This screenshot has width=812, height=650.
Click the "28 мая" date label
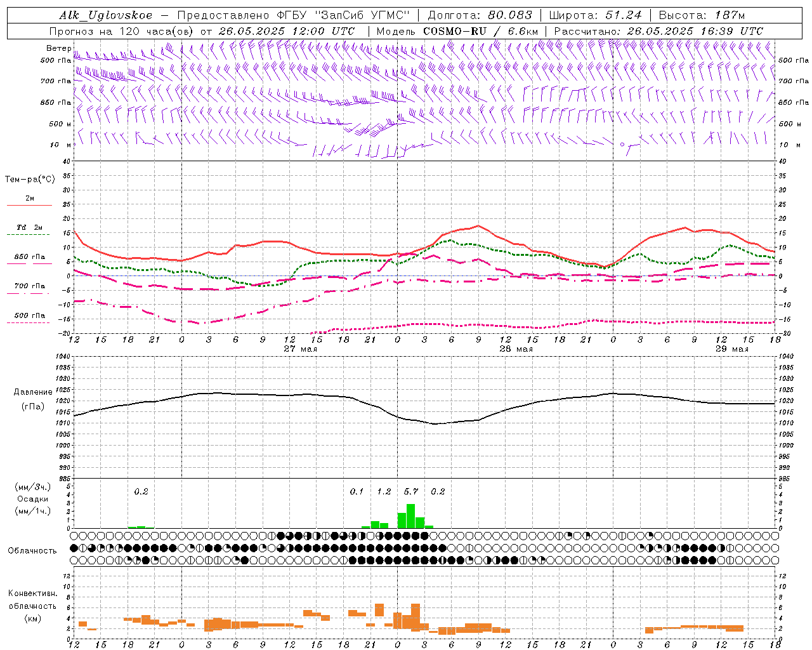[x=516, y=349]
